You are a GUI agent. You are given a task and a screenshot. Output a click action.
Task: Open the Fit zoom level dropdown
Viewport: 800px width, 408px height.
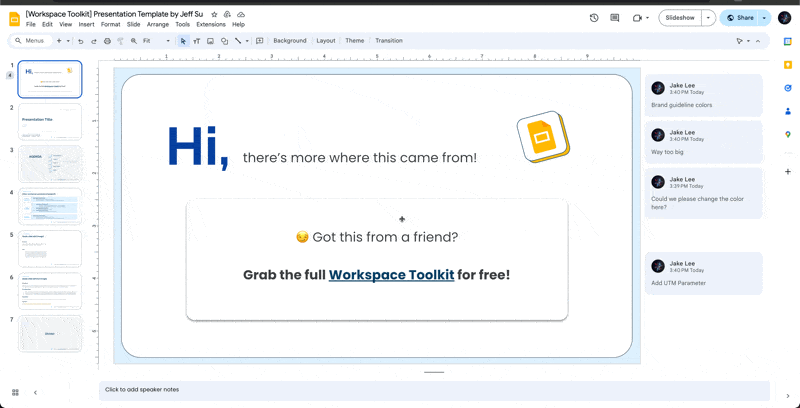click(157, 41)
